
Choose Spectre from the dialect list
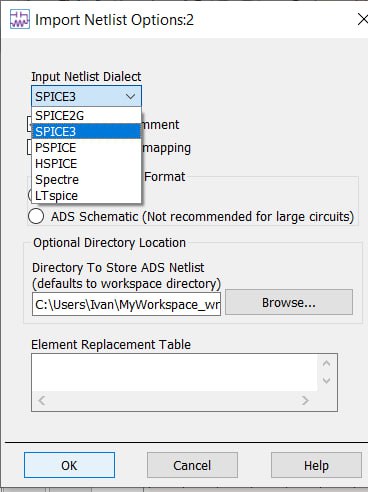(86, 179)
